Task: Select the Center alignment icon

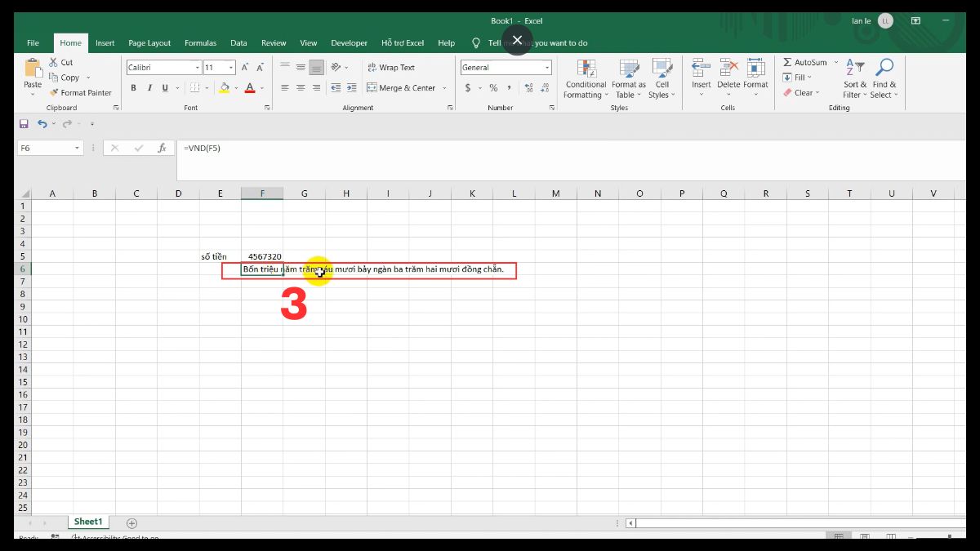Action: click(x=300, y=87)
